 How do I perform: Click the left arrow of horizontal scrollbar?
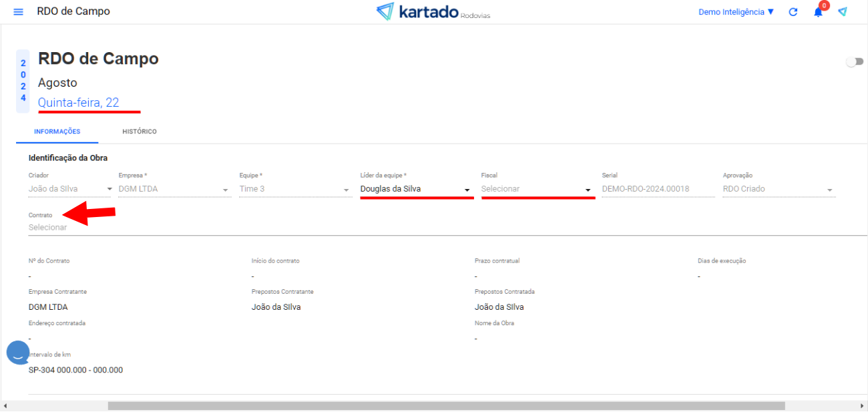(5, 406)
